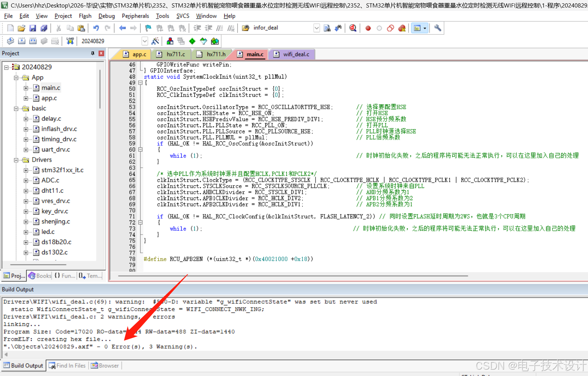Open Configuration with the wrench icon

tap(438, 28)
